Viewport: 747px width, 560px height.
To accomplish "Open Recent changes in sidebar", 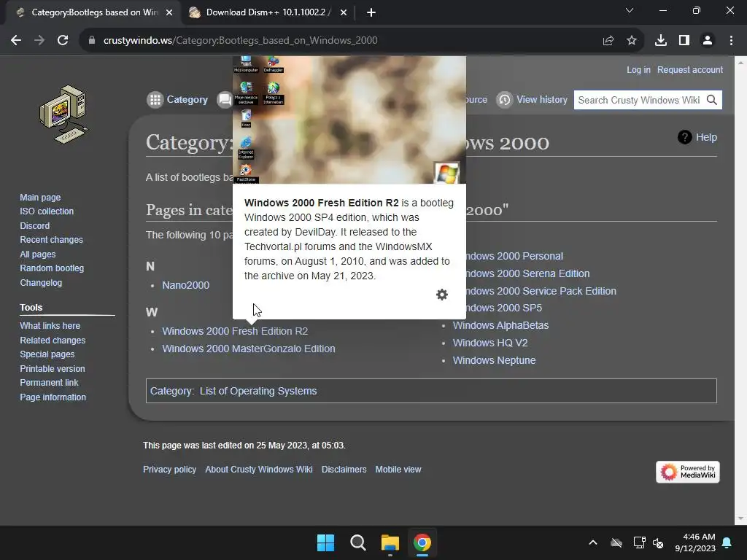I will 52,239.
